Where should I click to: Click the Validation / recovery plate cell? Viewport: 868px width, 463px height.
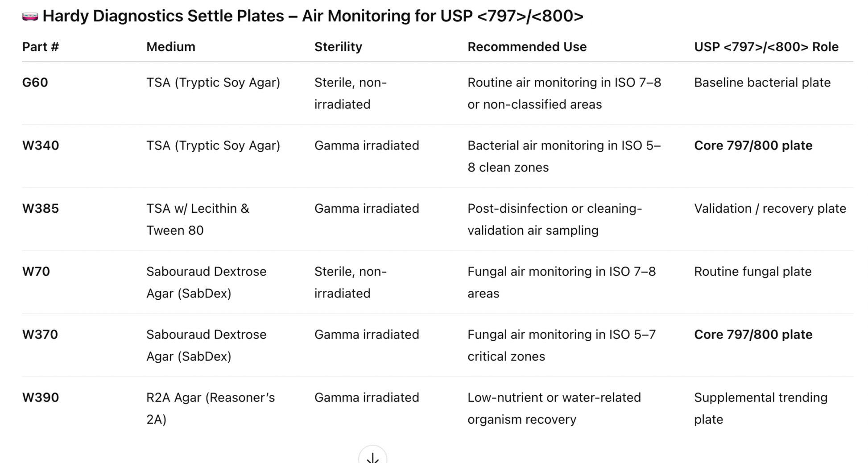(769, 208)
